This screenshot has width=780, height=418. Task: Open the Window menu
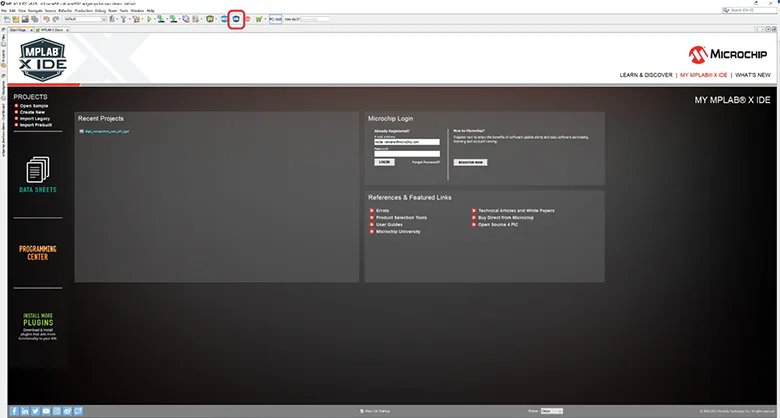[x=137, y=10]
